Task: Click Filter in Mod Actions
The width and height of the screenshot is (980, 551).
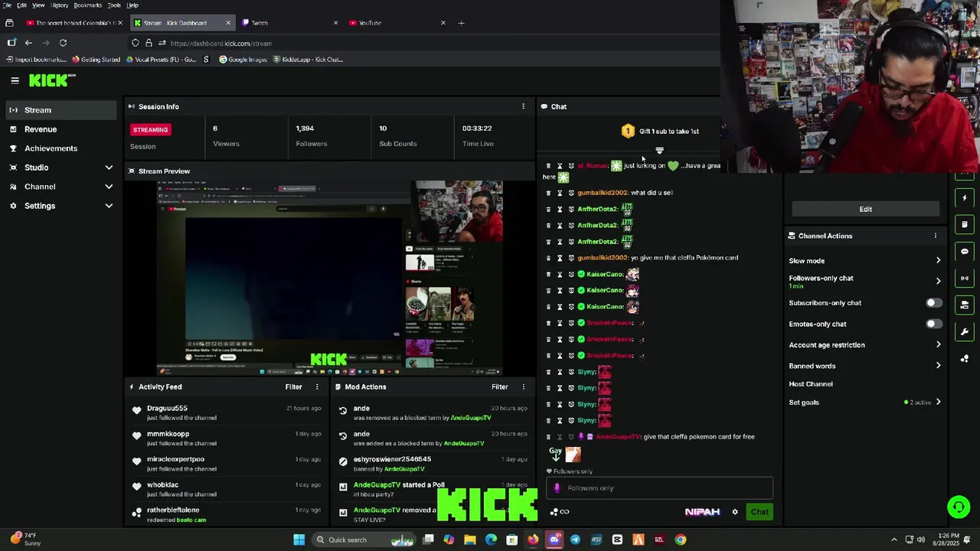Action: coord(500,387)
